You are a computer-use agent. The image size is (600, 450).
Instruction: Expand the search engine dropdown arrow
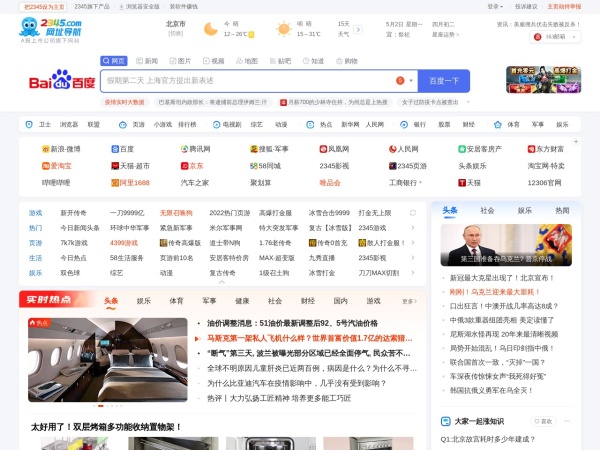coord(410,80)
